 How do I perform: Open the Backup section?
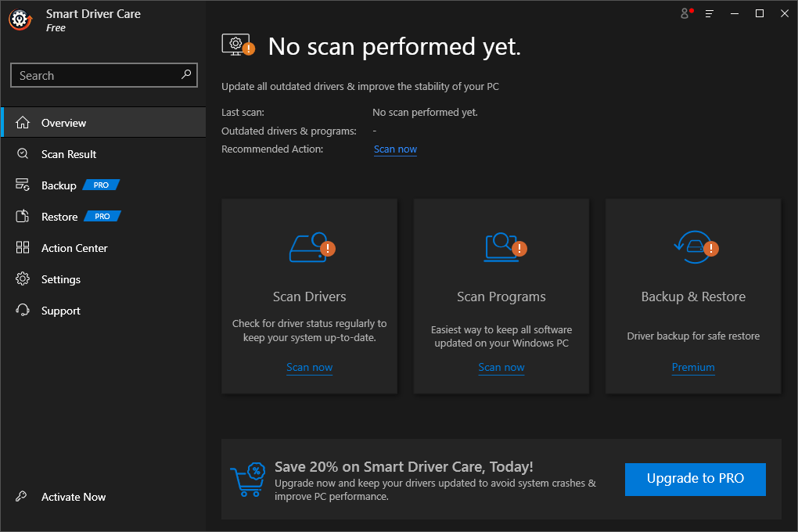point(104,185)
